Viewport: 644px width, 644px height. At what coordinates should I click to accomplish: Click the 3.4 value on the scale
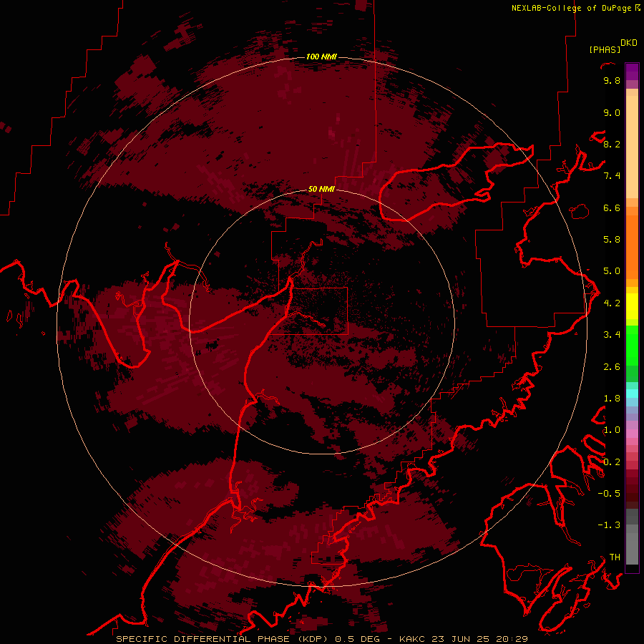(612, 335)
